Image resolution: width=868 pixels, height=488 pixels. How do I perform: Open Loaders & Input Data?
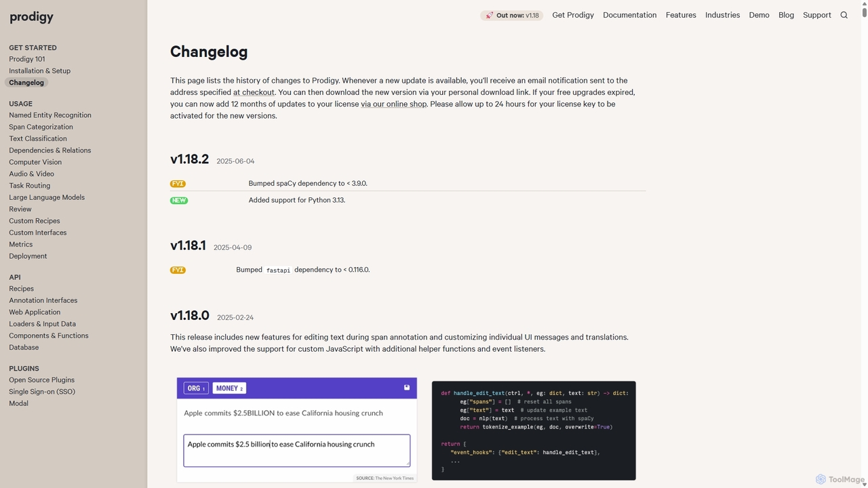pyautogui.click(x=42, y=324)
